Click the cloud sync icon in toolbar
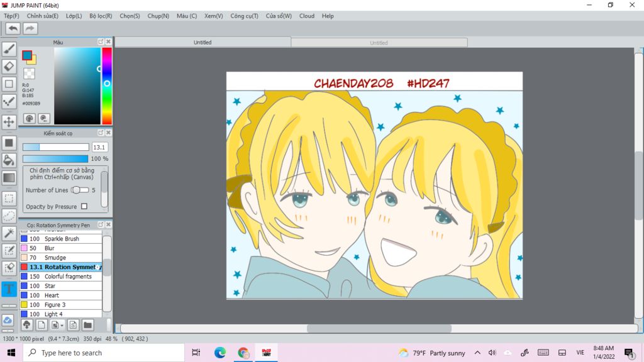 click(8, 320)
